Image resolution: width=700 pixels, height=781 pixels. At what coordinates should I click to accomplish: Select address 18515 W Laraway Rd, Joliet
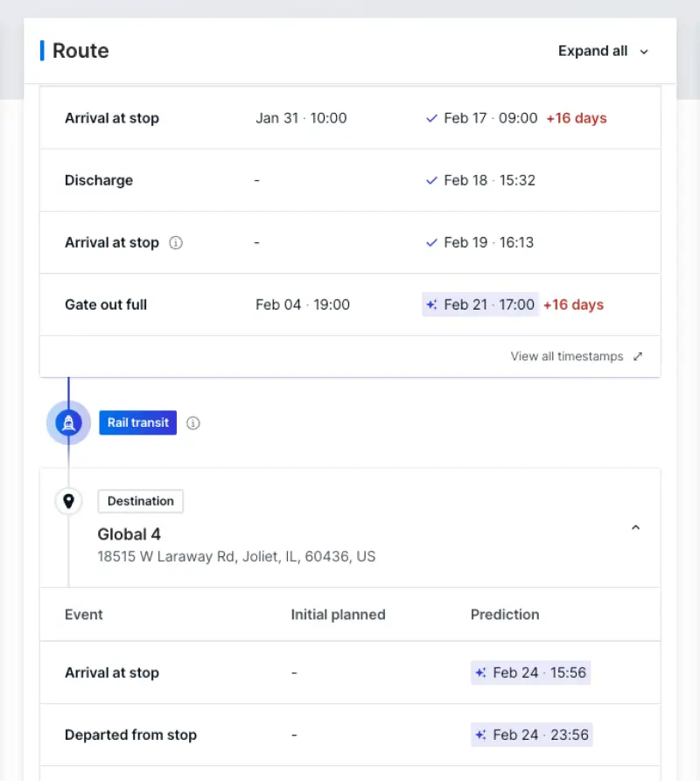coord(236,556)
